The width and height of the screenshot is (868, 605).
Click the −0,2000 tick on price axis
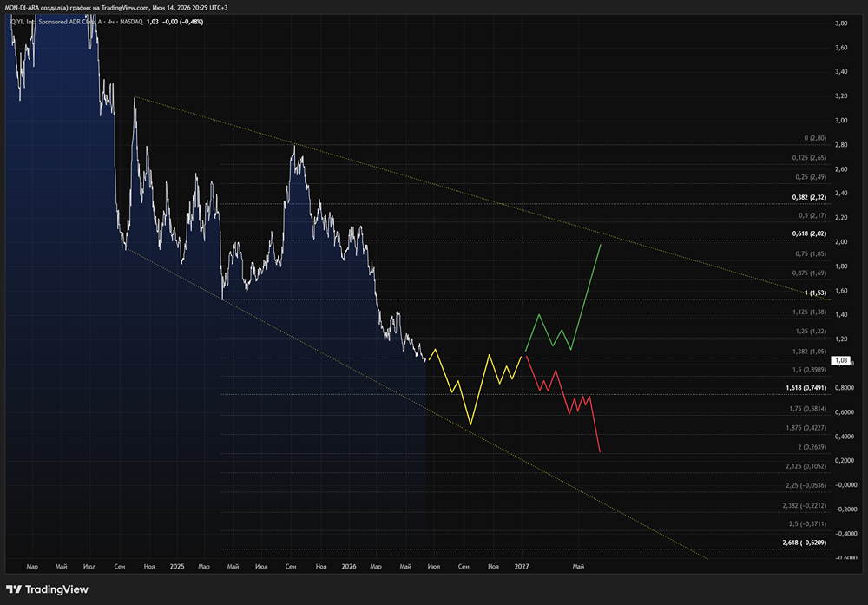click(845, 510)
